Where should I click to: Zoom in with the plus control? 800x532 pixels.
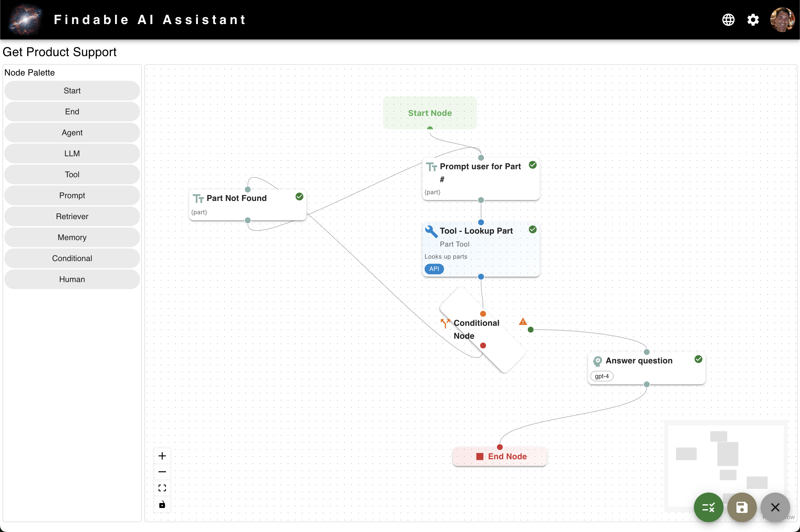[162, 456]
